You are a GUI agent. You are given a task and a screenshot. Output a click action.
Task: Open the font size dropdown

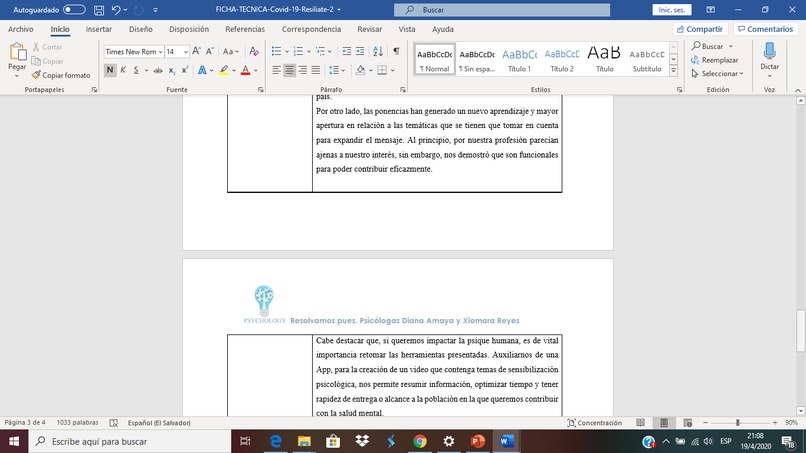point(186,52)
